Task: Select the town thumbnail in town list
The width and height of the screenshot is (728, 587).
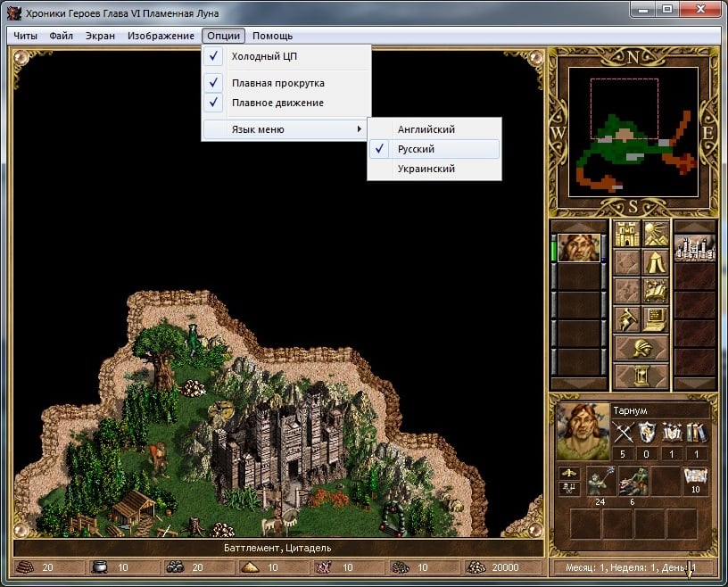Action: 694,249
